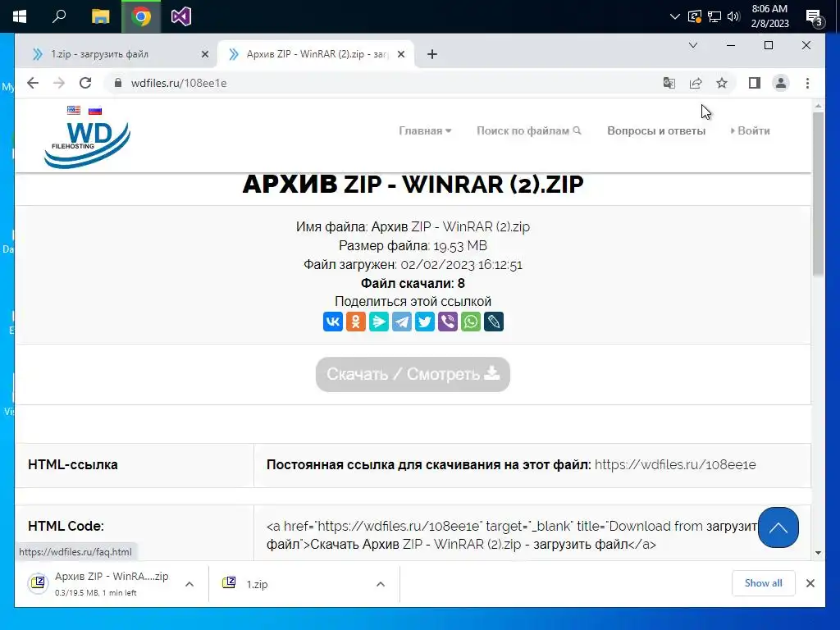Open Chrome profile avatar
Image resolution: width=840 pixels, height=630 pixels.
pos(781,83)
